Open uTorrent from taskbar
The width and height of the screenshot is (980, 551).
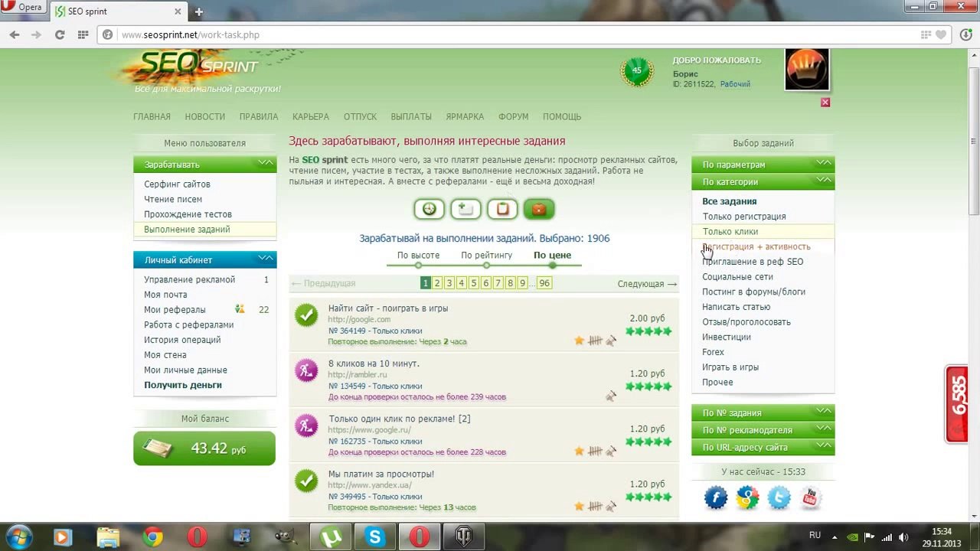pos(331,537)
